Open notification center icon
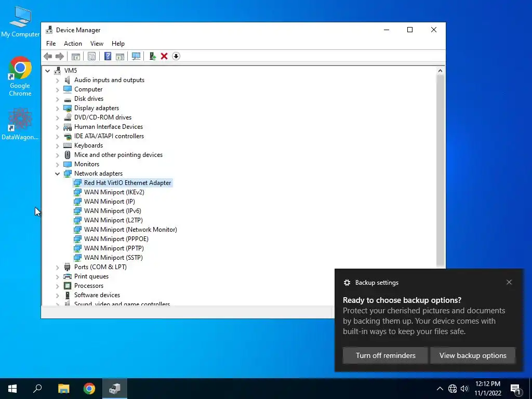This screenshot has width=532, height=399. tap(516, 389)
